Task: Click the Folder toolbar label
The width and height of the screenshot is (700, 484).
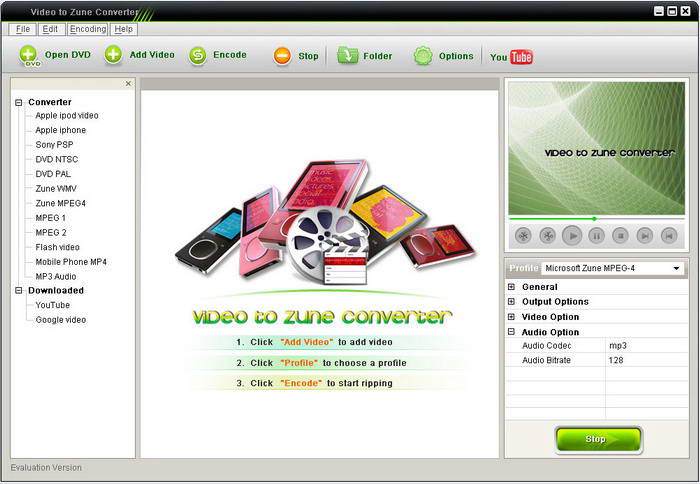Action: click(378, 56)
